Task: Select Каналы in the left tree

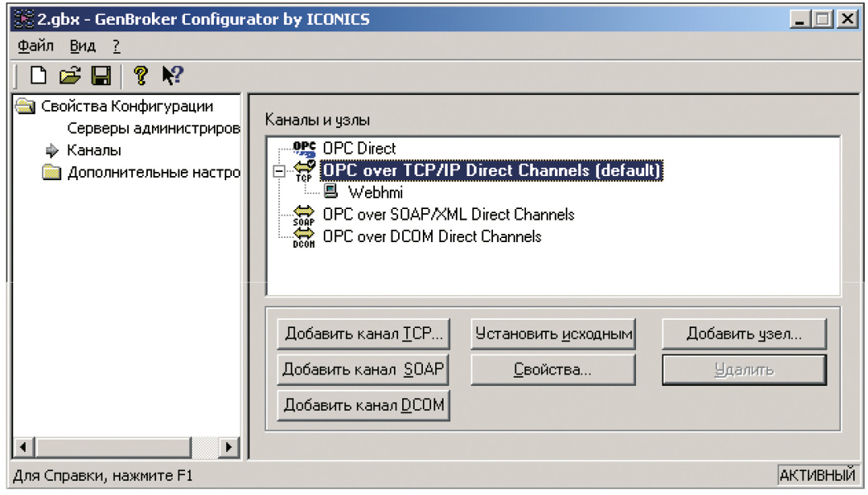Action: [93, 150]
